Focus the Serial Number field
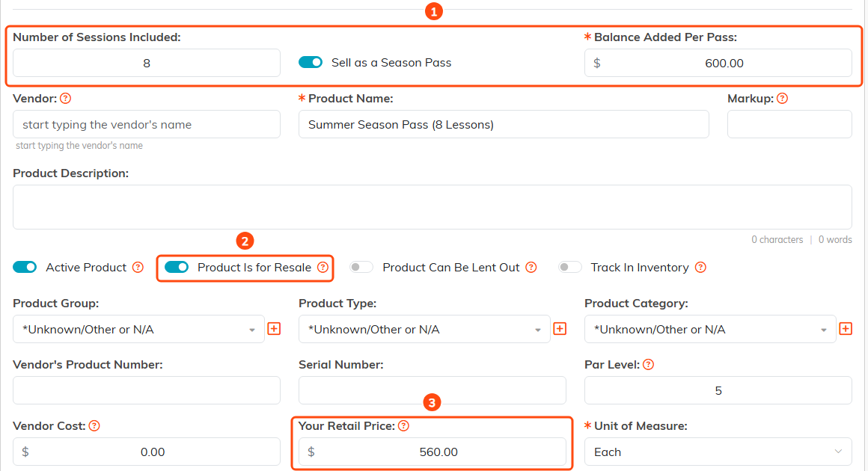The image size is (868, 471). coord(433,391)
